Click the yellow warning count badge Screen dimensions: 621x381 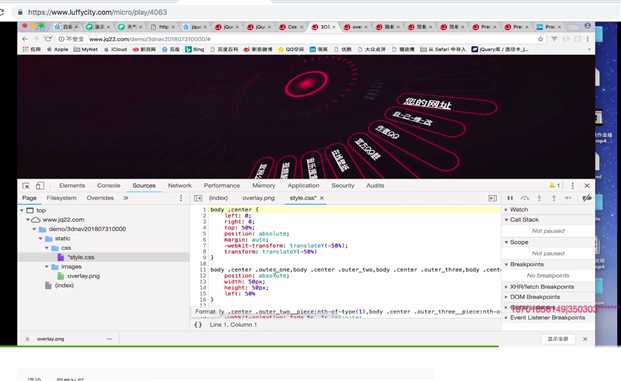pyautogui.click(x=554, y=185)
